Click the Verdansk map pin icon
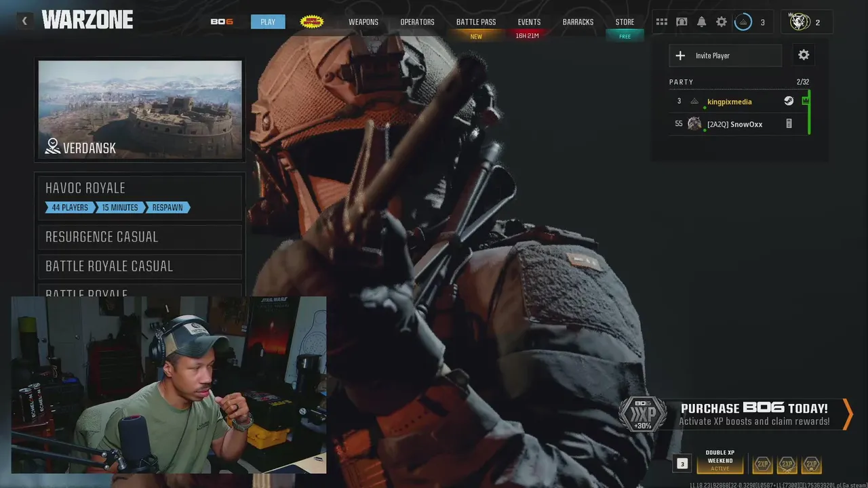868x488 pixels. (53, 146)
